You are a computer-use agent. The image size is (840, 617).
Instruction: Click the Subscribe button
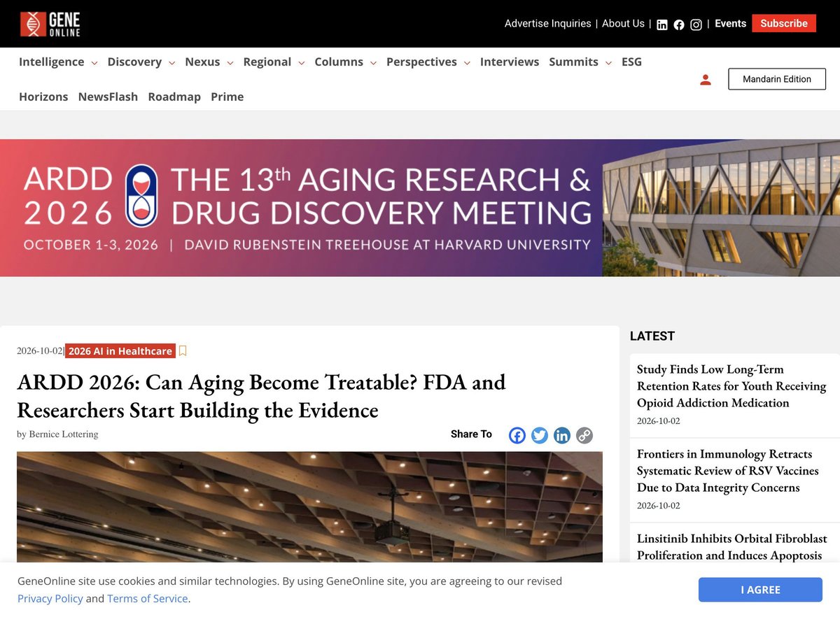click(x=784, y=23)
